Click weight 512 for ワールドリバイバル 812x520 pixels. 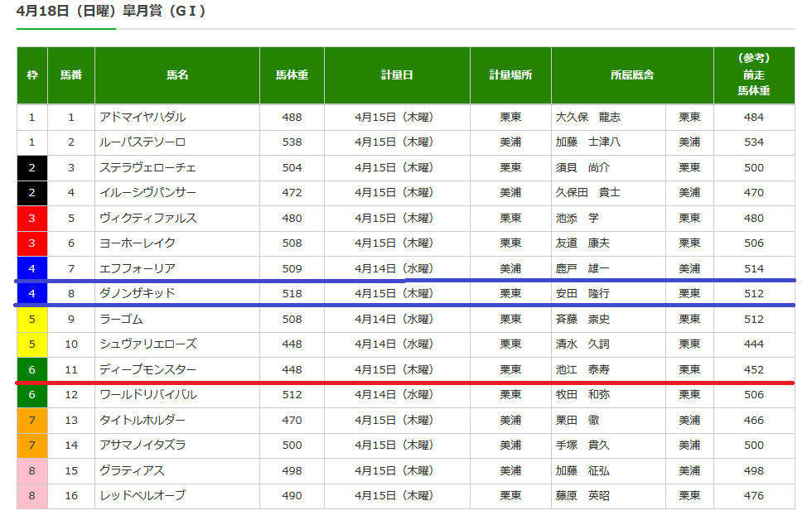point(292,395)
